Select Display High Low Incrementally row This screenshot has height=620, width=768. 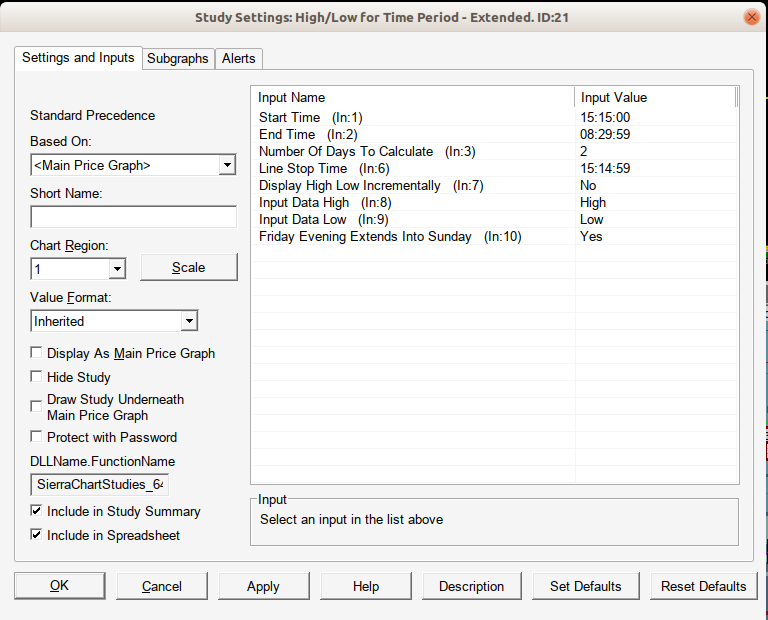494,186
